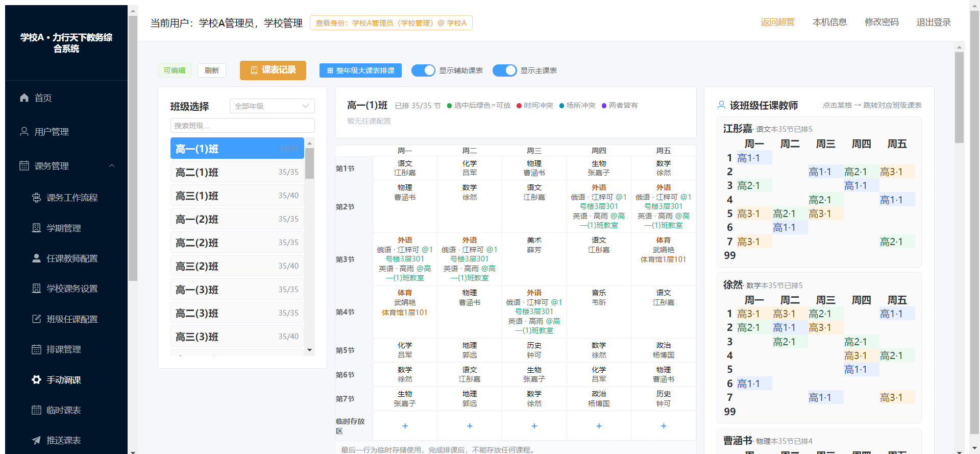
Task: Select 高一(2)班 in class list
Action: click(237, 219)
